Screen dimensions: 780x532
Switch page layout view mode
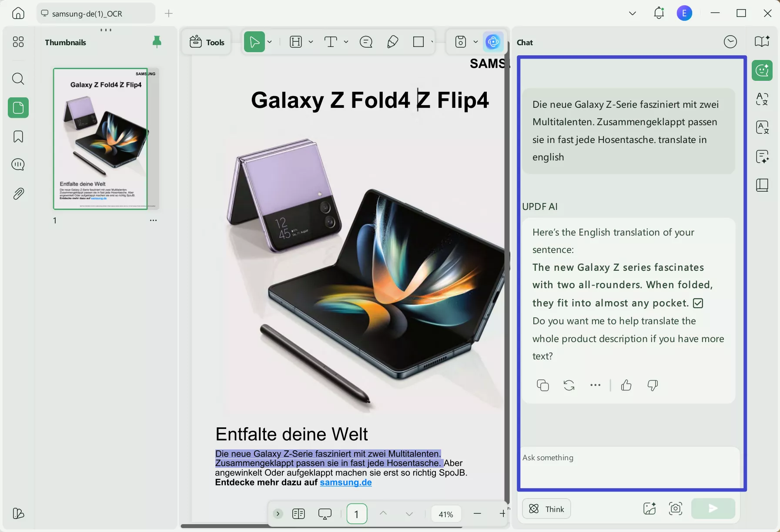pyautogui.click(x=298, y=514)
